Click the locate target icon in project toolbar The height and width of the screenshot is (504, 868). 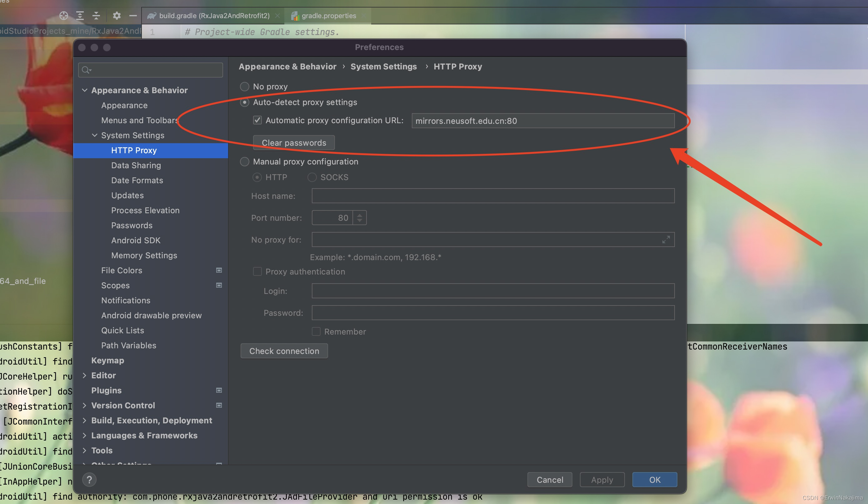(63, 16)
